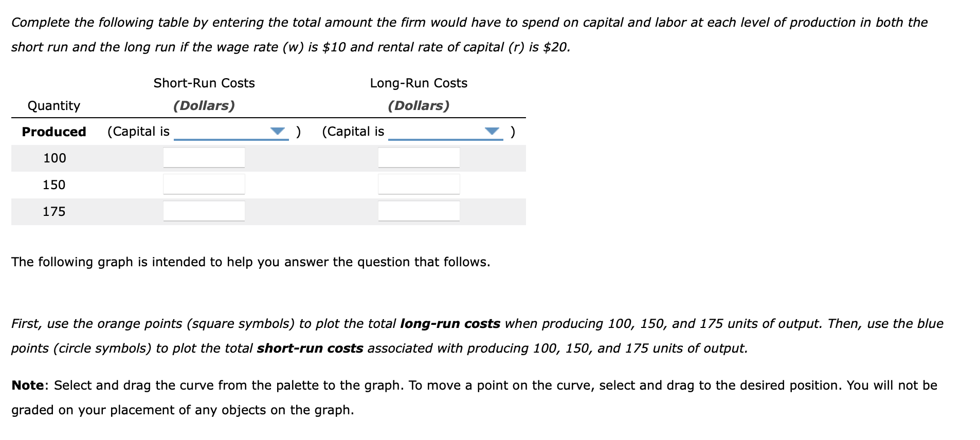Click the blue triangle in the Short-Run column

[277, 131]
